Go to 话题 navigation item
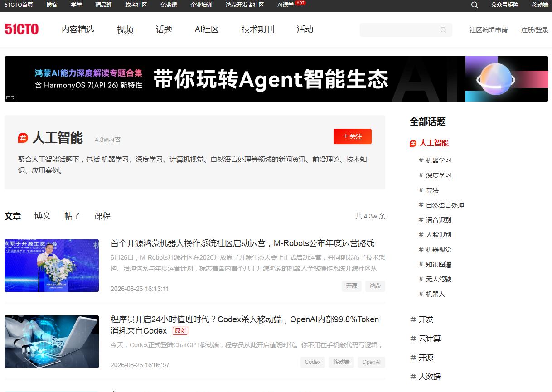 point(164,29)
